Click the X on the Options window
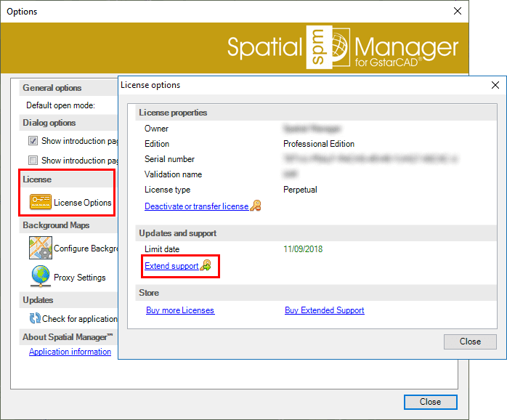The width and height of the screenshot is (507, 420). coord(457,12)
